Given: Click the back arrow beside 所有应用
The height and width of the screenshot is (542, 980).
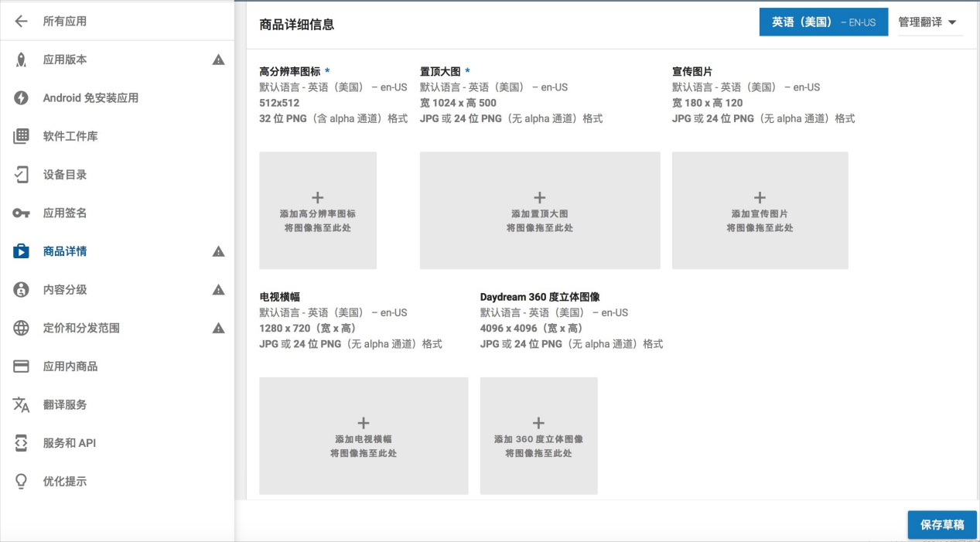Looking at the screenshot, I should point(21,22).
